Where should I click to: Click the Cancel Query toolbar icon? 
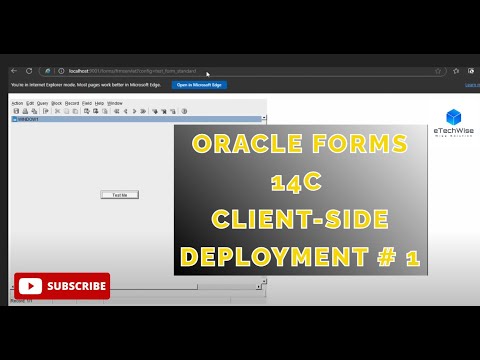point(105,111)
